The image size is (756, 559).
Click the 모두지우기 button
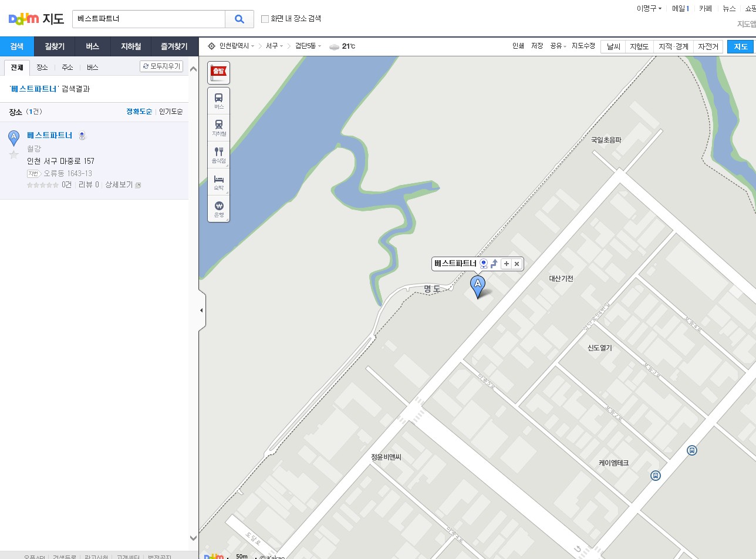pyautogui.click(x=161, y=66)
